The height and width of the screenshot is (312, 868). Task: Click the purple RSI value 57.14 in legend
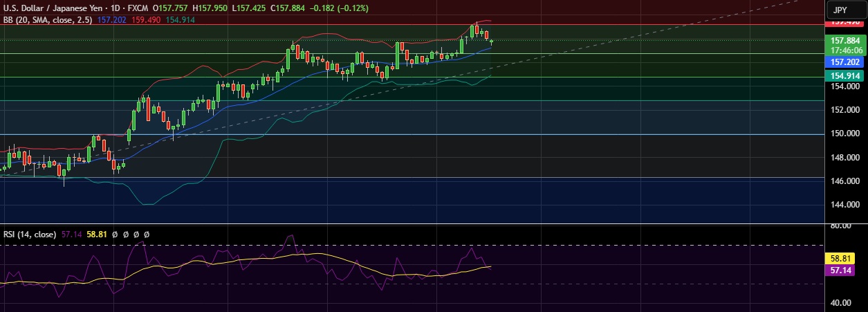[x=71, y=235]
